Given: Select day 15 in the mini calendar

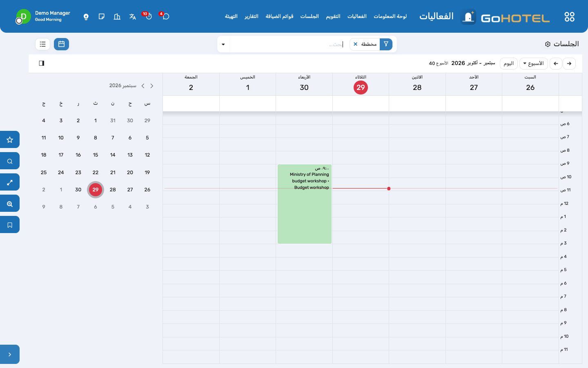Looking at the screenshot, I should coord(96,155).
